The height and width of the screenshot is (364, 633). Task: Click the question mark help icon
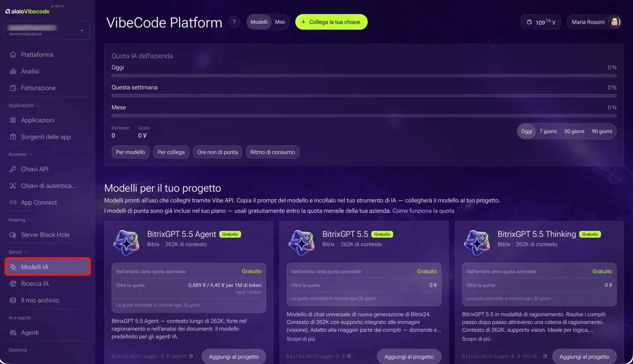pos(234,22)
